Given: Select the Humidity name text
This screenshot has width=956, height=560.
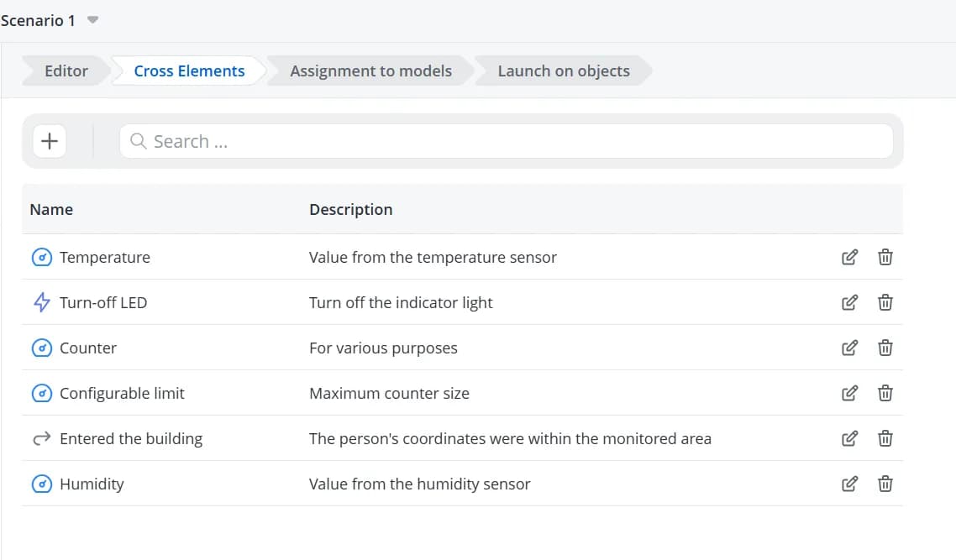Looking at the screenshot, I should [92, 484].
